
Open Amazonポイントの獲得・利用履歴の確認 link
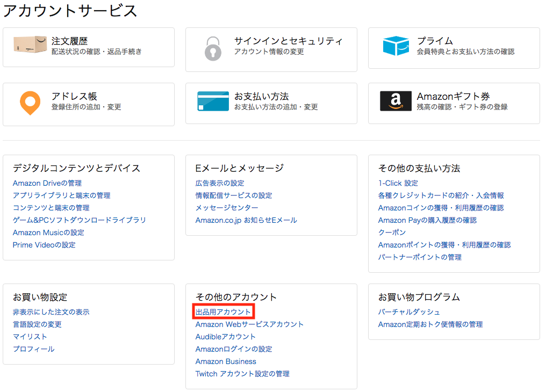pyautogui.click(x=444, y=245)
